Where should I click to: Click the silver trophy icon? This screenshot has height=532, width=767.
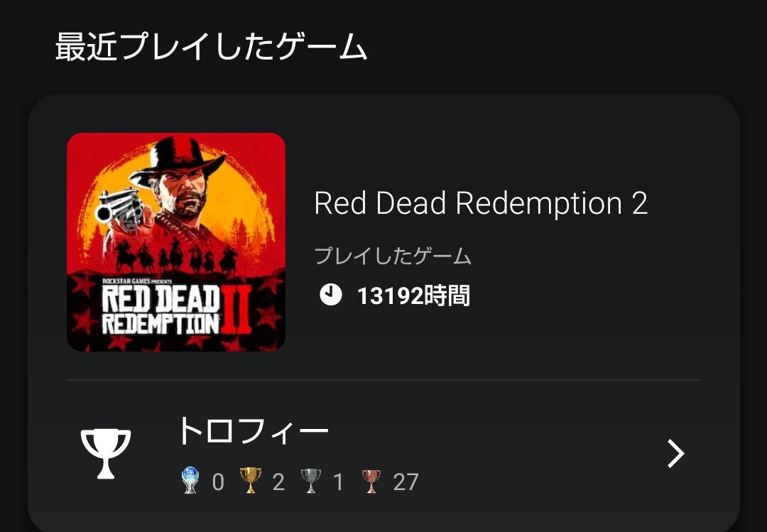pos(310,481)
